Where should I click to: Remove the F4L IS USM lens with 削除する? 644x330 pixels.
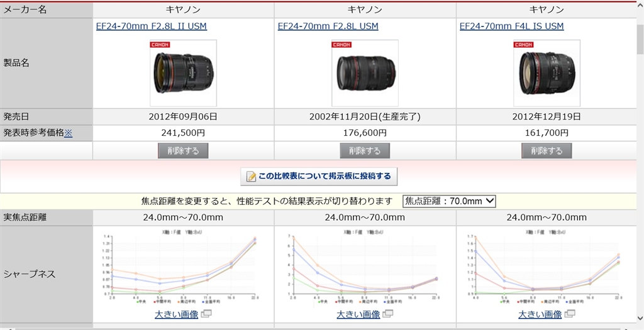[547, 151]
